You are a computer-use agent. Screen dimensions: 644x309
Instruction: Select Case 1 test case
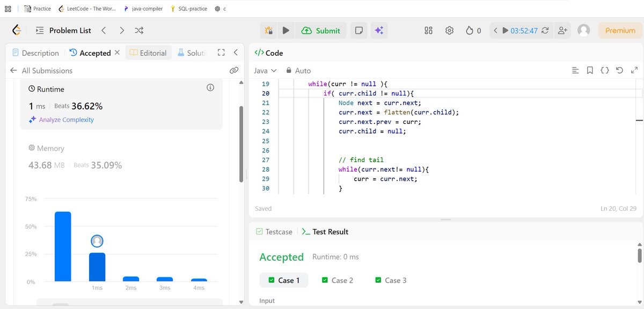[x=284, y=280]
